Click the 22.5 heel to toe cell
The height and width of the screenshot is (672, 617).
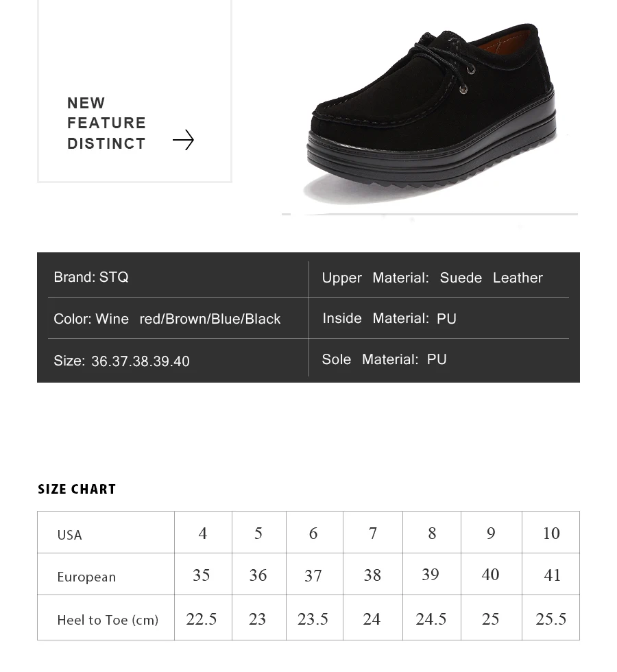click(x=203, y=618)
